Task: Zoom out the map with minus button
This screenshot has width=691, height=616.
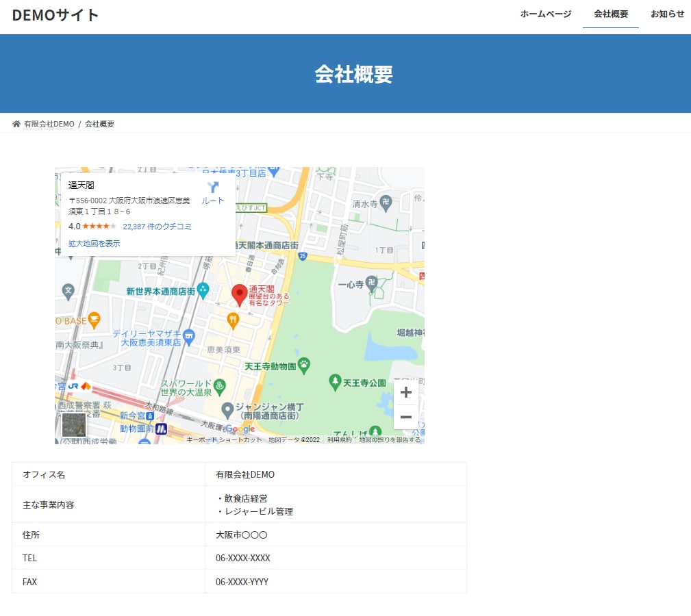Action: coord(406,417)
